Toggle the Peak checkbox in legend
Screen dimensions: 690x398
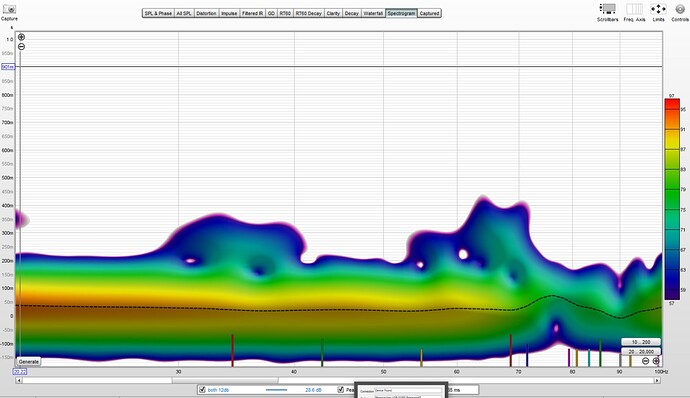[341, 390]
